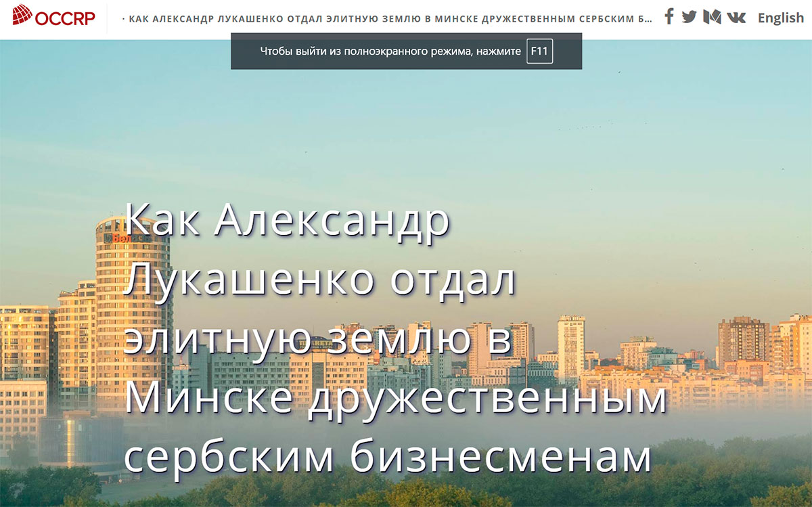Image resolution: width=812 pixels, height=507 pixels.
Task: Click the fullscreen exit notification message
Action: coord(390,51)
